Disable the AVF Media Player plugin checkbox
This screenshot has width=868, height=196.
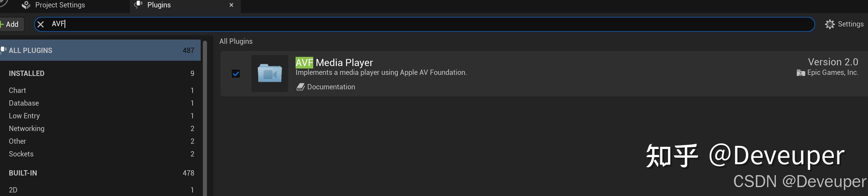[236, 73]
